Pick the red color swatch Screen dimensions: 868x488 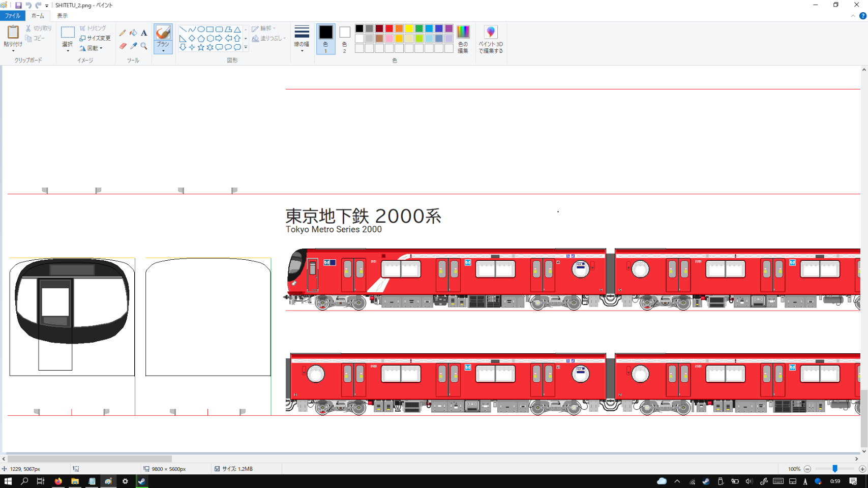click(x=389, y=28)
